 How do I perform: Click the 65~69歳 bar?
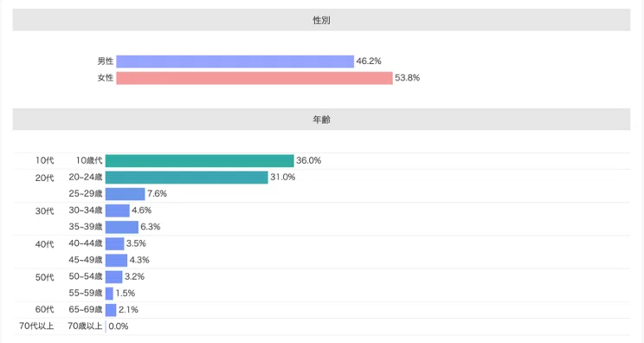(x=111, y=310)
